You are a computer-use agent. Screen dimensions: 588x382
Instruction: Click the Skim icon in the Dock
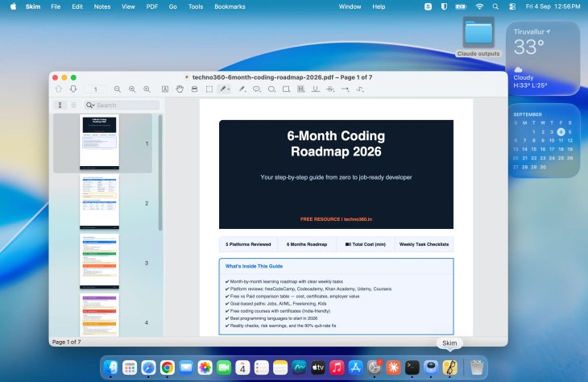click(x=449, y=367)
